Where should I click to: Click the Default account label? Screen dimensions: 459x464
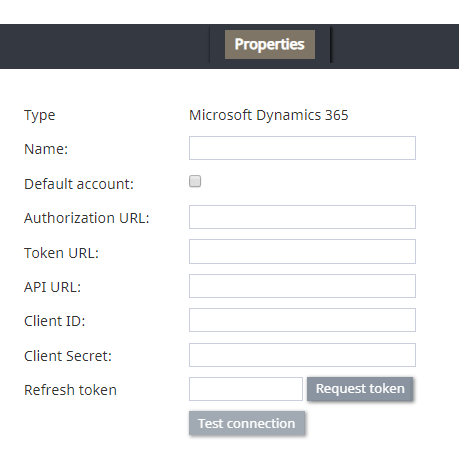[x=79, y=184]
